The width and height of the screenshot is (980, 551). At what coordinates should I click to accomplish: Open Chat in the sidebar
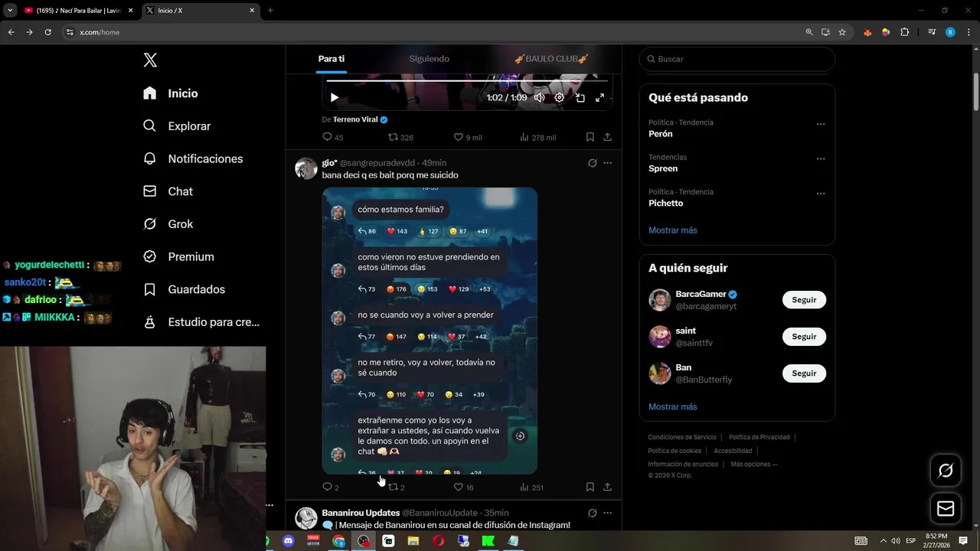tap(168, 191)
